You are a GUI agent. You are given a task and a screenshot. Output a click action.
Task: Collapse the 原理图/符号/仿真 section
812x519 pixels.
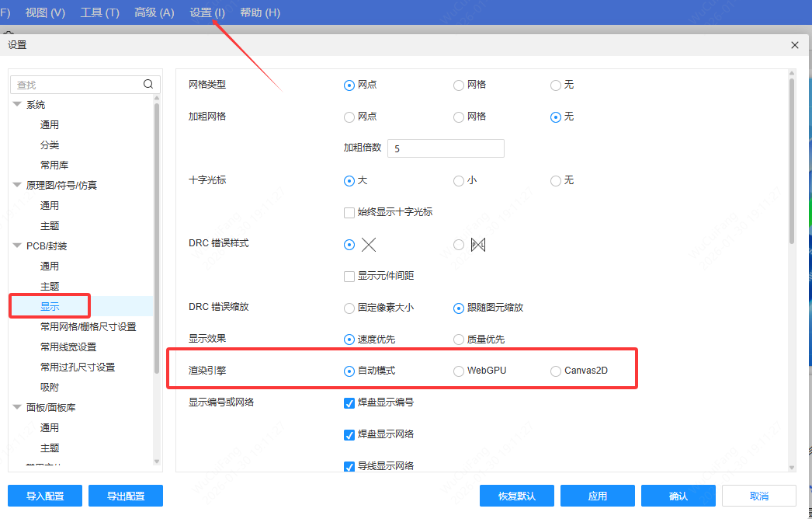pos(17,186)
